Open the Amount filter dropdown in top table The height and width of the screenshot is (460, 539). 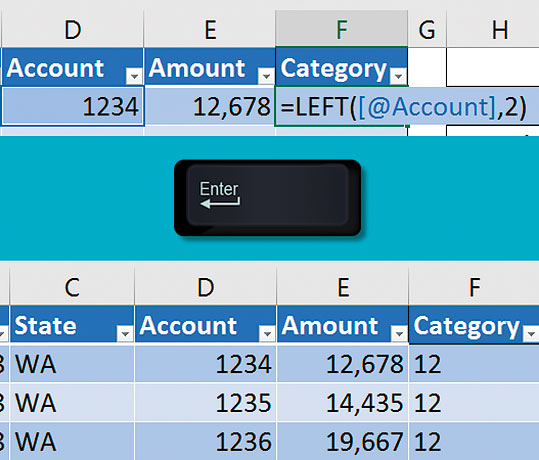click(x=266, y=76)
